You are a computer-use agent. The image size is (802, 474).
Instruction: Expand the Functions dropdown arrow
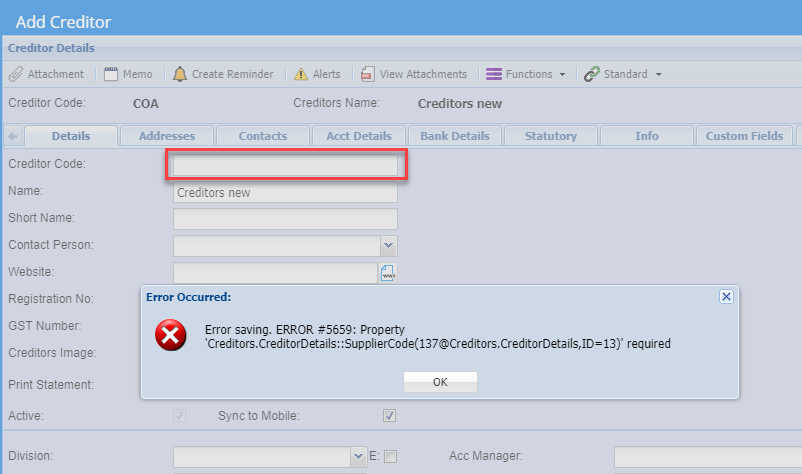click(x=563, y=75)
